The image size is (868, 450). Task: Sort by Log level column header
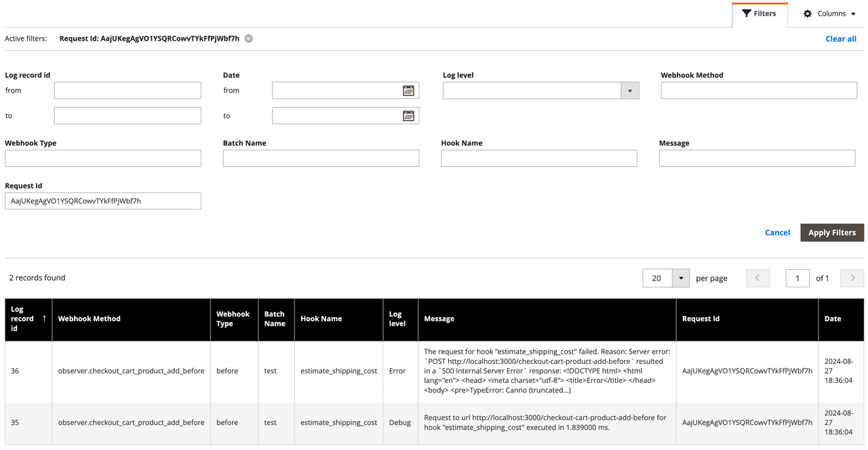click(x=400, y=319)
